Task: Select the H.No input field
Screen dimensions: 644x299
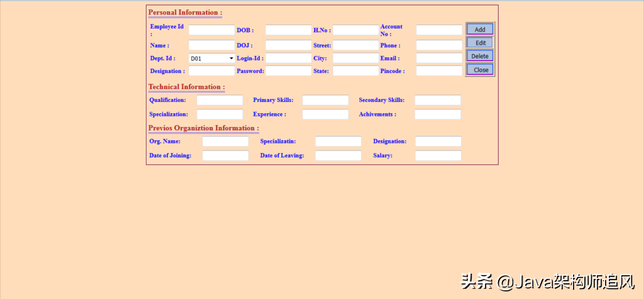Action: pyautogui.click(x=356, y=30)
